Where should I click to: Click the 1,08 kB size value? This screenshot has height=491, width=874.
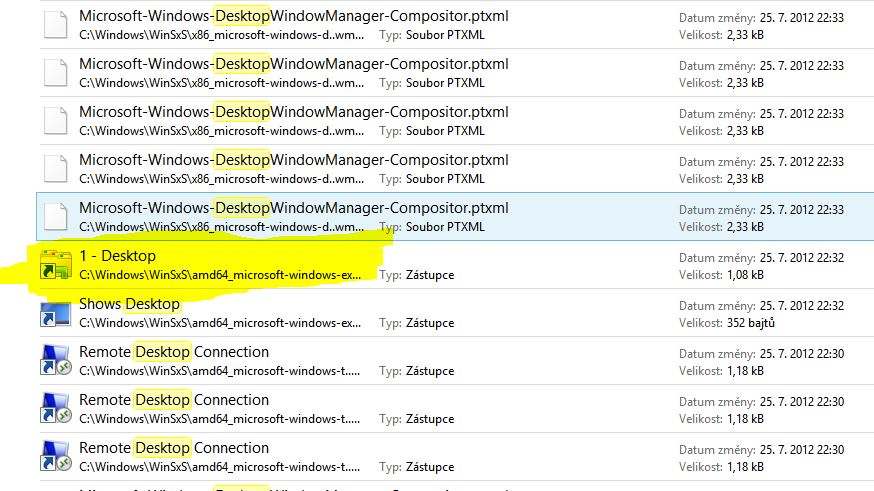tap(744, 275)
